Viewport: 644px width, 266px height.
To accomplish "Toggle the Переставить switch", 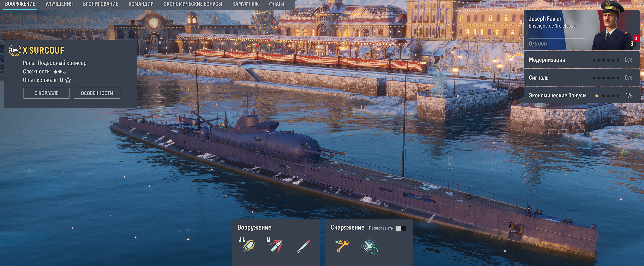I will 401,228.
